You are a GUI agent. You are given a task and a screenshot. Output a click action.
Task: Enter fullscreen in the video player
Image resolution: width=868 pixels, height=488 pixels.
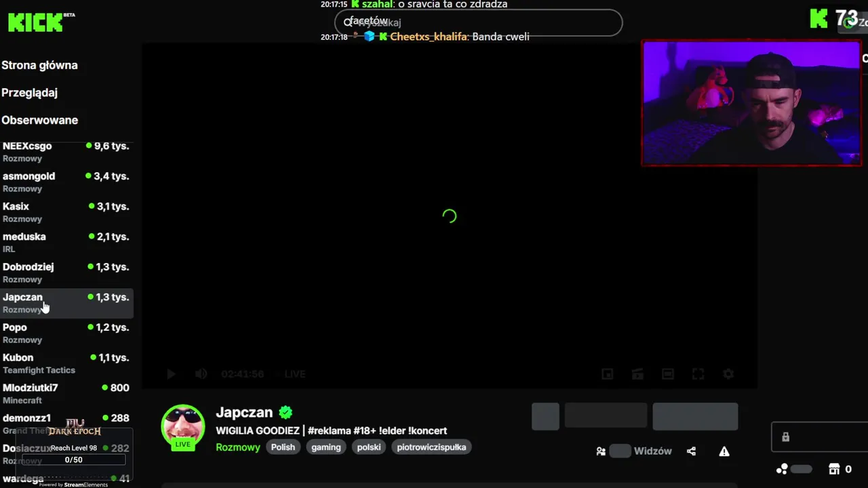(698, 374)
